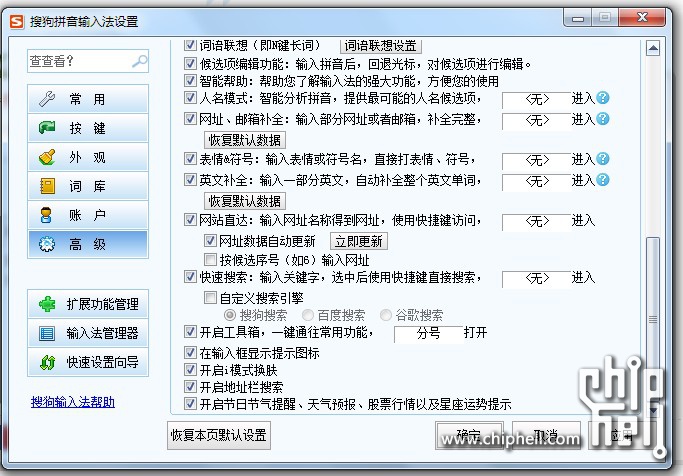Screen dimensions: 683x476
Task: Open help icon beside 英文补全
Action: pos(603,179)
